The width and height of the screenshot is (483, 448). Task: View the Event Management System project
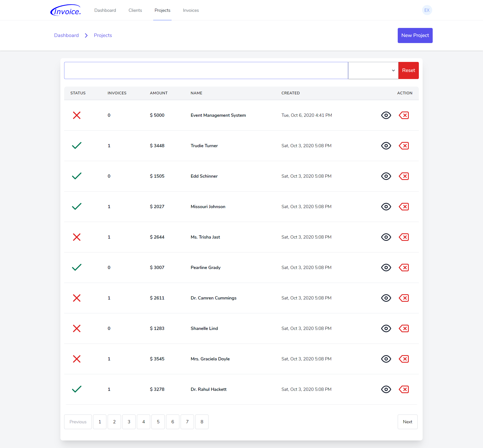(x=386, y=115)
